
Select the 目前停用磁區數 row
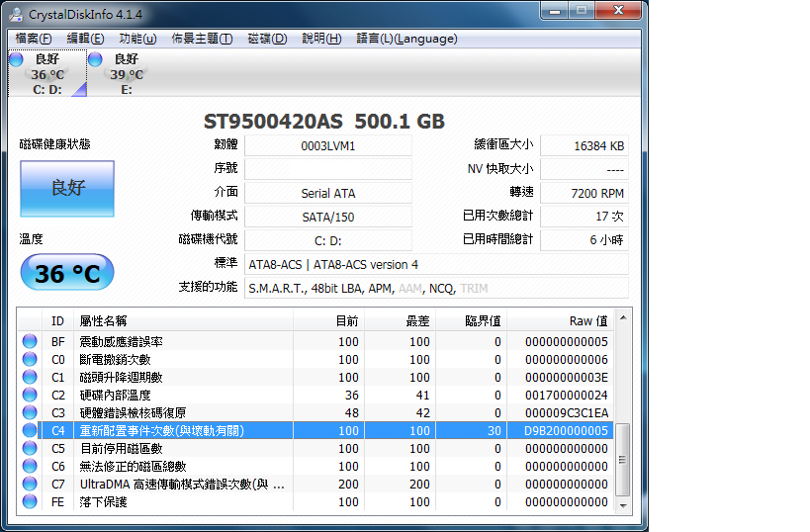click(x=316, y=448)
